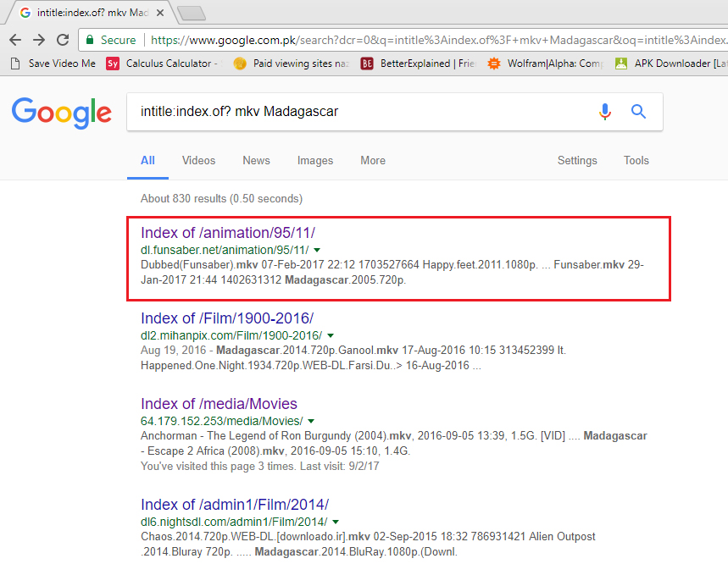Go back using the browser back arrow
Image resolution: width=728 pixels, height=564 pixels.
coord(15,40)
